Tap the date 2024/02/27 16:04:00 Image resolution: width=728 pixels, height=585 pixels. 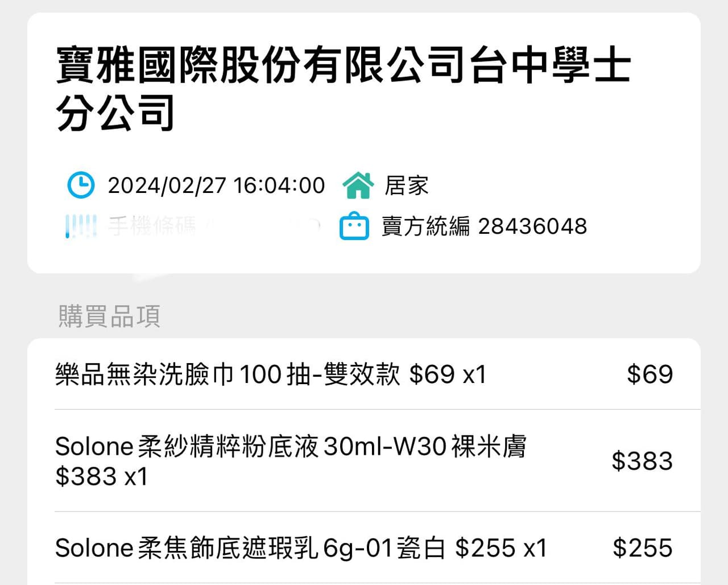pos(216,185)
